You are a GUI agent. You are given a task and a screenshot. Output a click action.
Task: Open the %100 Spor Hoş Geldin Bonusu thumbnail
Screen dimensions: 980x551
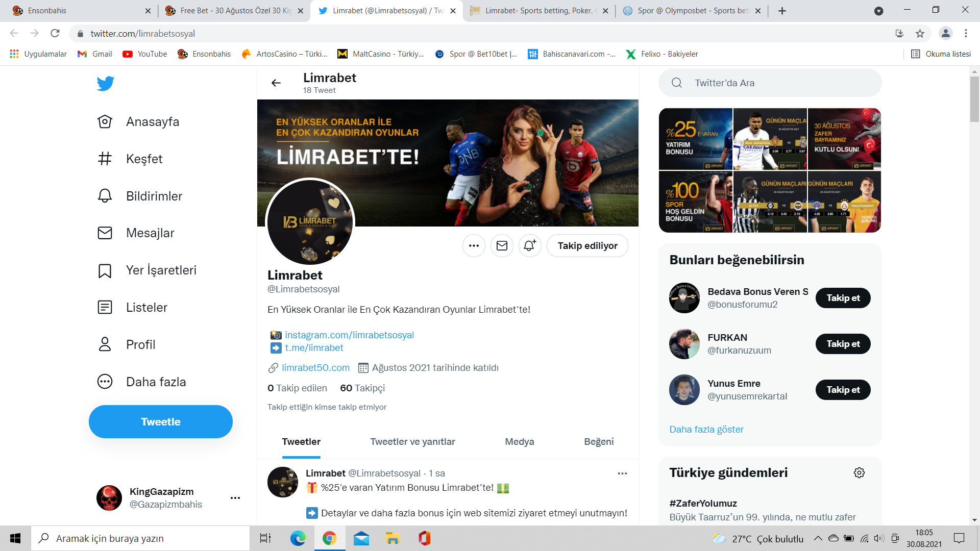coord(696,202)
